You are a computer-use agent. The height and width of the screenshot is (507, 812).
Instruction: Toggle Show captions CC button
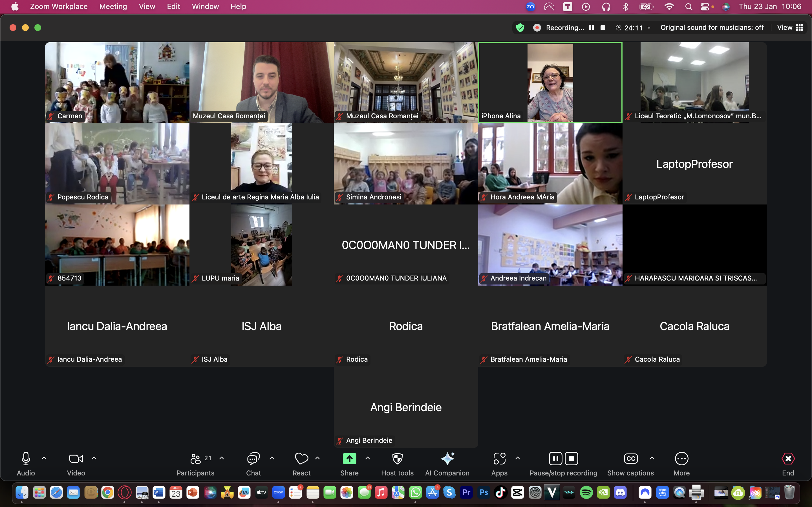click(630, 459)
